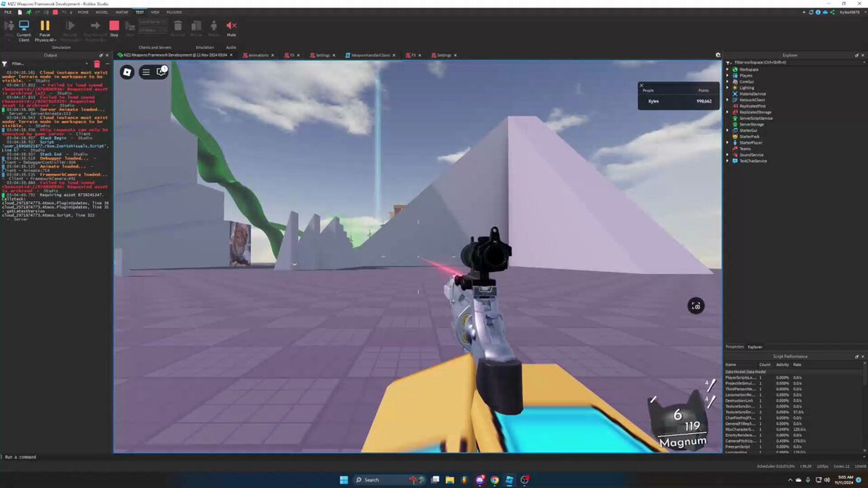
Task: Open the in-game hamburger menu icon
Action: (146, 72)
